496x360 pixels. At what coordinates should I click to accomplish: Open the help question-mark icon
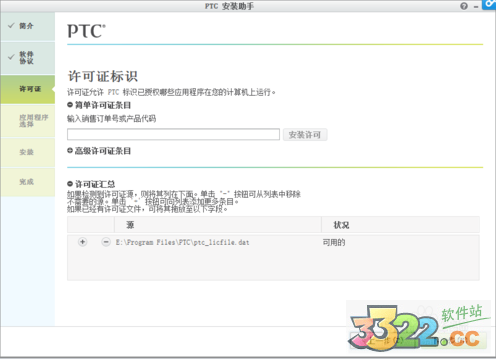464,6
